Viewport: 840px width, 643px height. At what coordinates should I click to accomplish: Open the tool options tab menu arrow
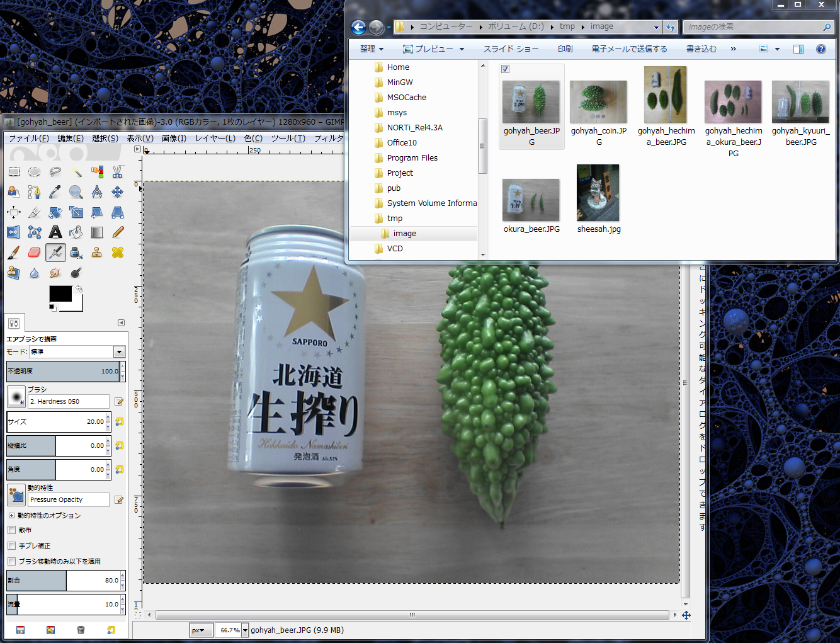121,322
